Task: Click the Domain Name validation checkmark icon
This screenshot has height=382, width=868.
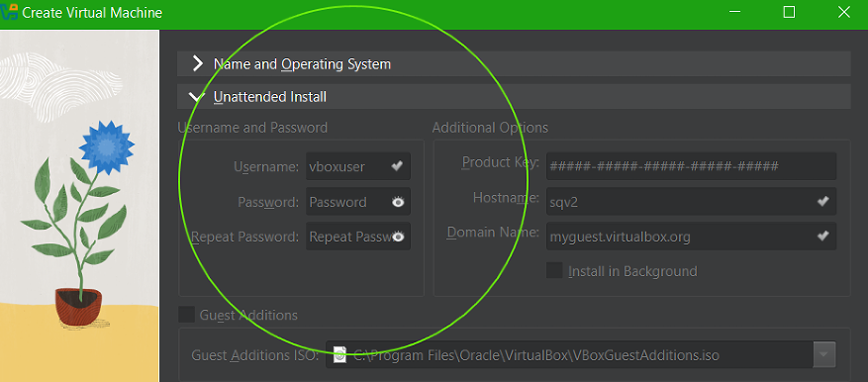Action: pos(823,237)
